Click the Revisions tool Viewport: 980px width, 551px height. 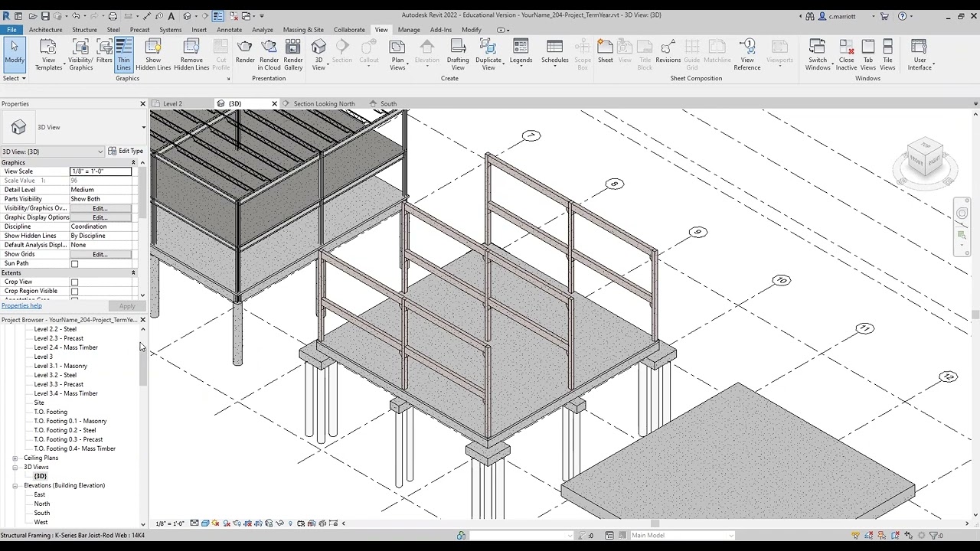668,51
